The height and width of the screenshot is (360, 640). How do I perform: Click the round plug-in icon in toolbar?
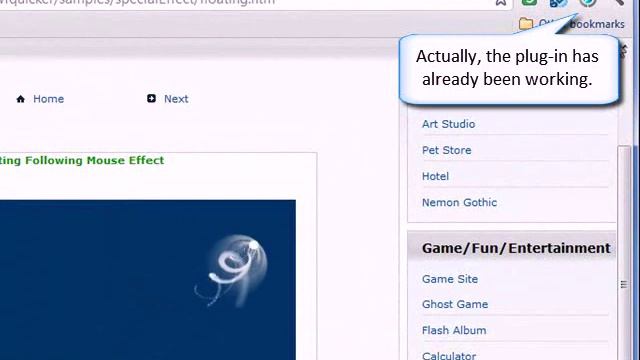click(x=588, y=3)
